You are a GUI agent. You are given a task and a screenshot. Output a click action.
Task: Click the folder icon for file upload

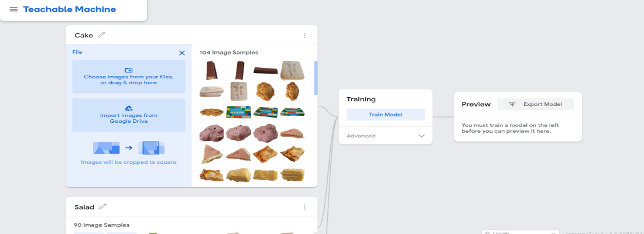[x=129, y=70]
